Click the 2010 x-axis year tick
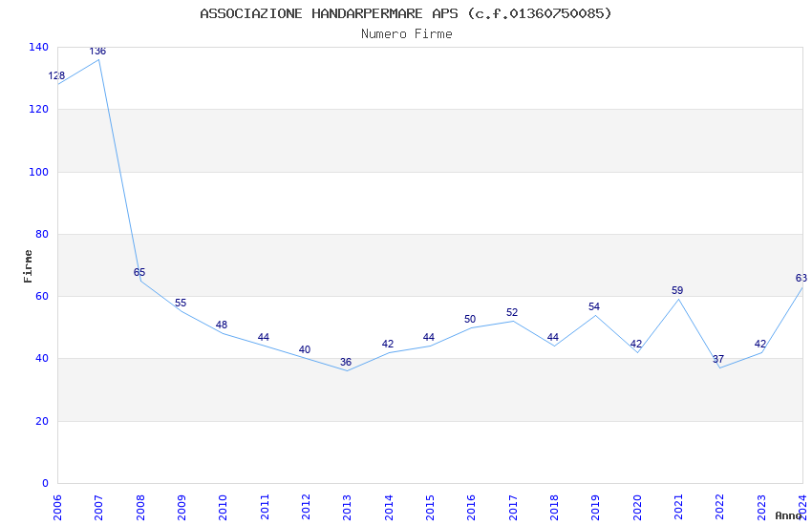This screenshot has height=525, width=812. [x=224, y=508]
